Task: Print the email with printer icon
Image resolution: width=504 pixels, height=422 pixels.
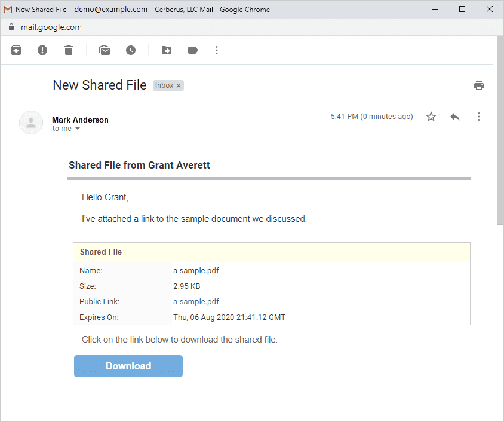Action: coord(478,85)
